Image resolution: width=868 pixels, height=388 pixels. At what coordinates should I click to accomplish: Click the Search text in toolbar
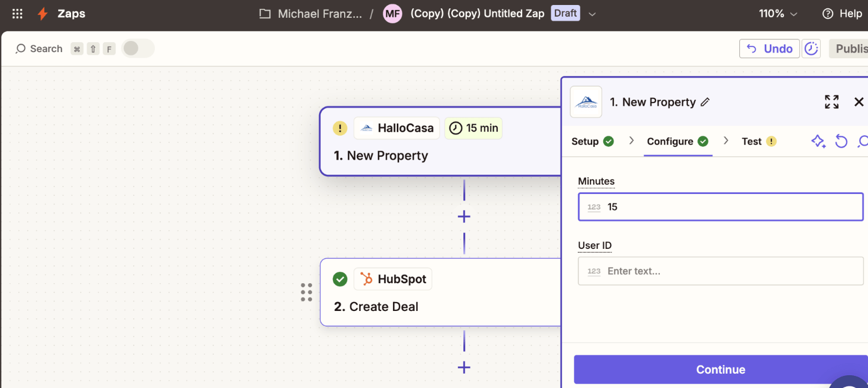(x=46, y=49)
